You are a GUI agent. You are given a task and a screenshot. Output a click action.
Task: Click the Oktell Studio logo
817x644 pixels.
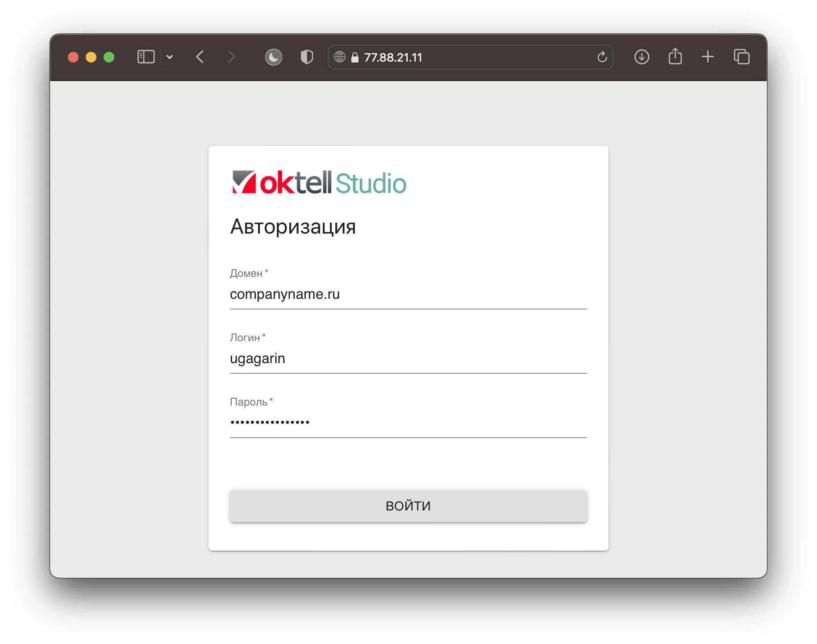[x=319, y=183]
